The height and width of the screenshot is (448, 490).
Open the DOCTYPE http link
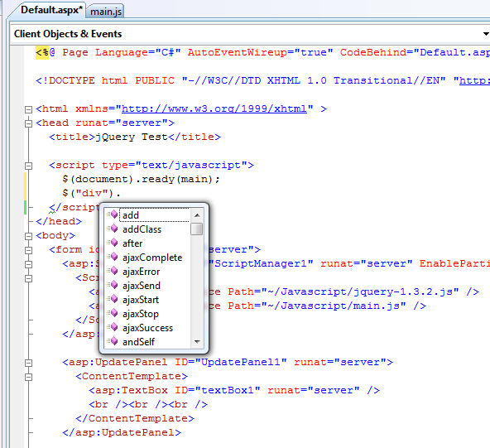[x=474, y=80]
